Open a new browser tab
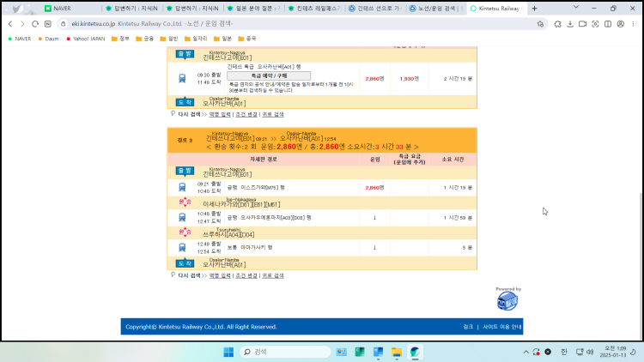 coord(534,9)
